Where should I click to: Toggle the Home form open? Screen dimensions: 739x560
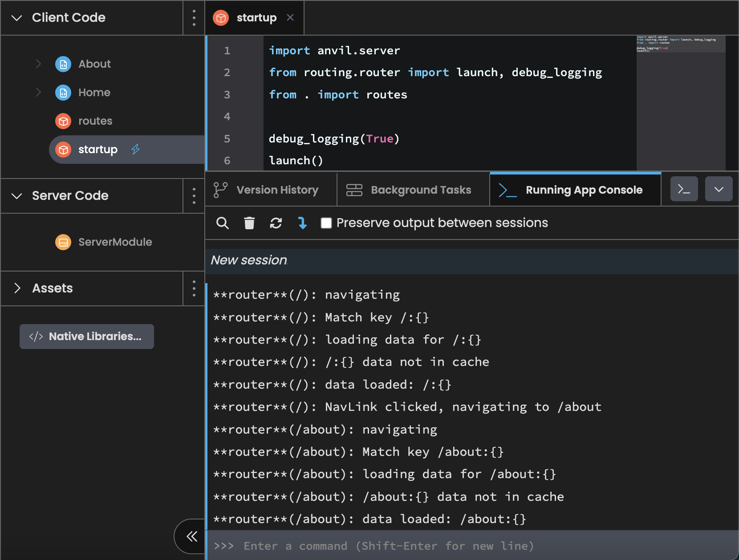pyautogui.click(x=38, y=92)
